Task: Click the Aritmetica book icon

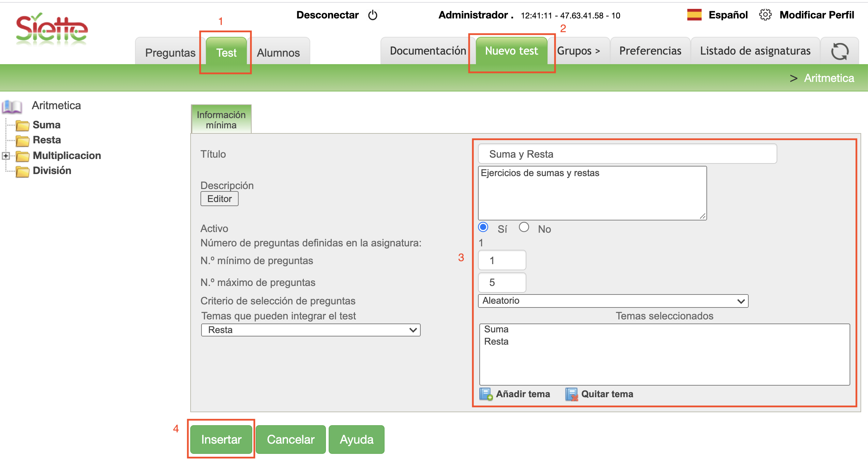Action: tap(12, 106)
